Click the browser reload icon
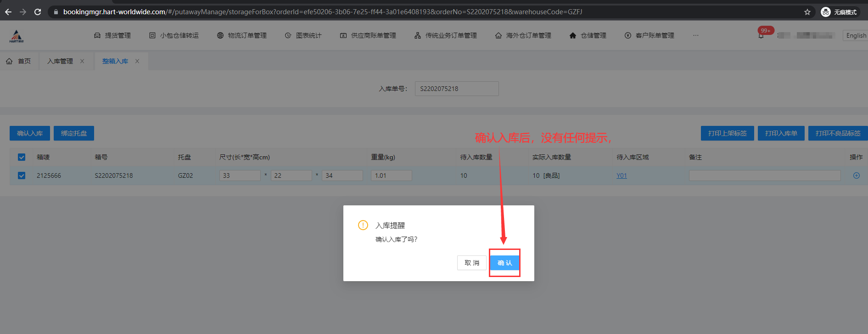 [x=38, y=12]
